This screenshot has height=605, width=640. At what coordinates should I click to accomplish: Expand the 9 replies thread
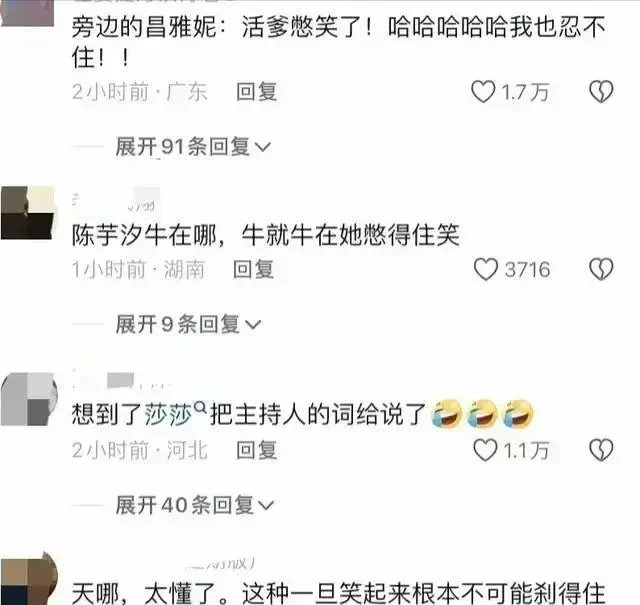tap(188, 325)
